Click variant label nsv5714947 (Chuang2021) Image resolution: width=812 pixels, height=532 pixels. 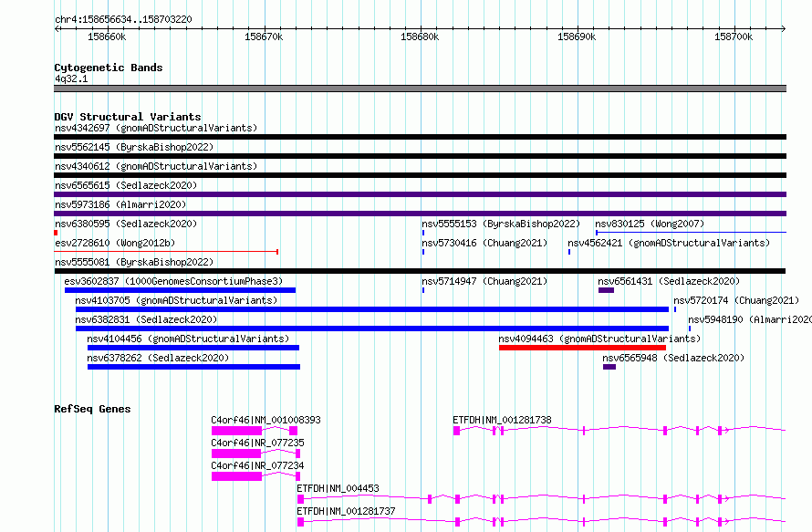click(x=484, y=281)
